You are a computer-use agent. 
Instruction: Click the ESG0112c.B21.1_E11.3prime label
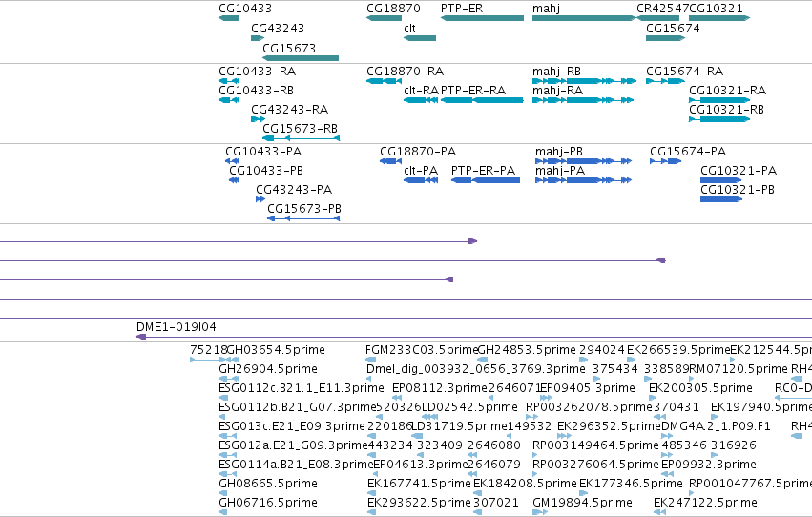pyautogui.click(x=302, y=388)
